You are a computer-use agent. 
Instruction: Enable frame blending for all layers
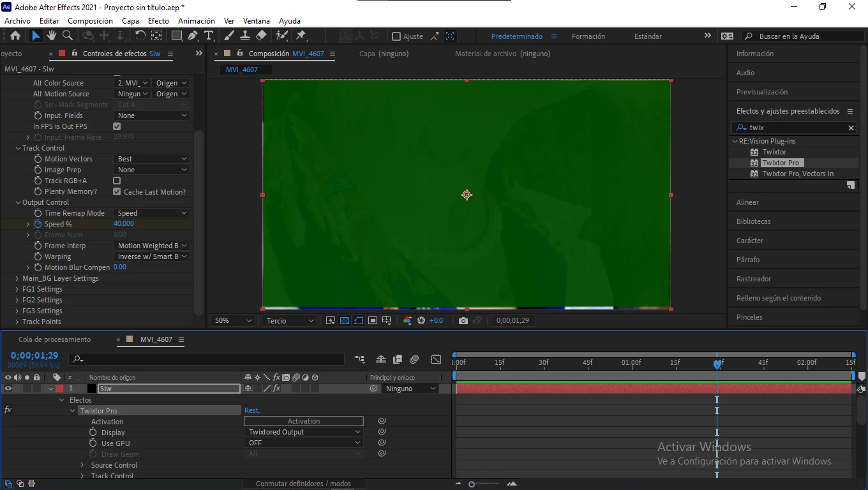pyautogui.click(x=398, y=359)
